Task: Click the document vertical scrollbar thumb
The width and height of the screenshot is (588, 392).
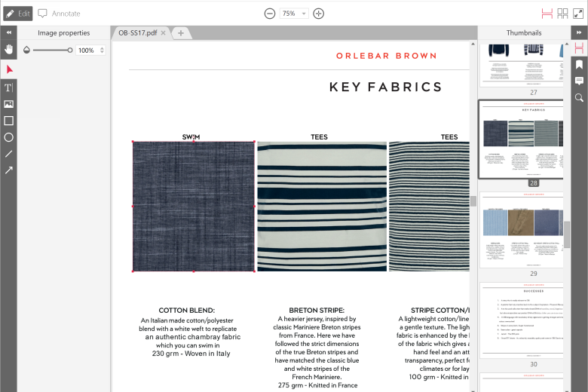Action: (473, 201)
